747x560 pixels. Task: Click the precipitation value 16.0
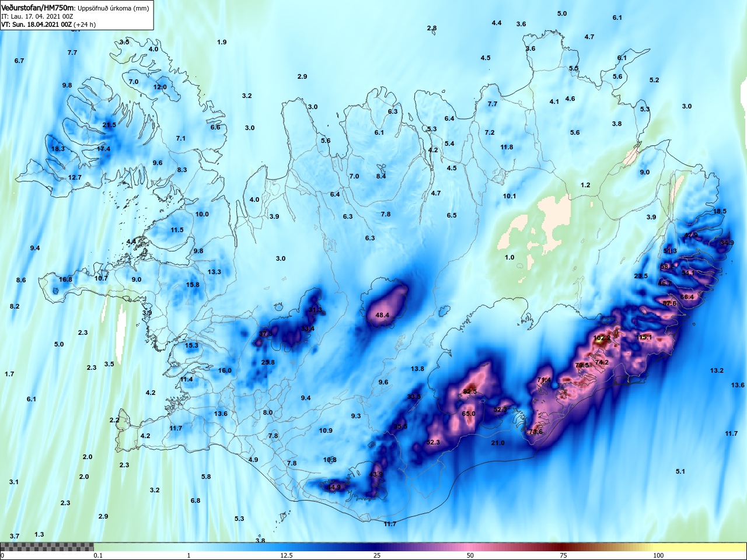[x=225, y=370]
